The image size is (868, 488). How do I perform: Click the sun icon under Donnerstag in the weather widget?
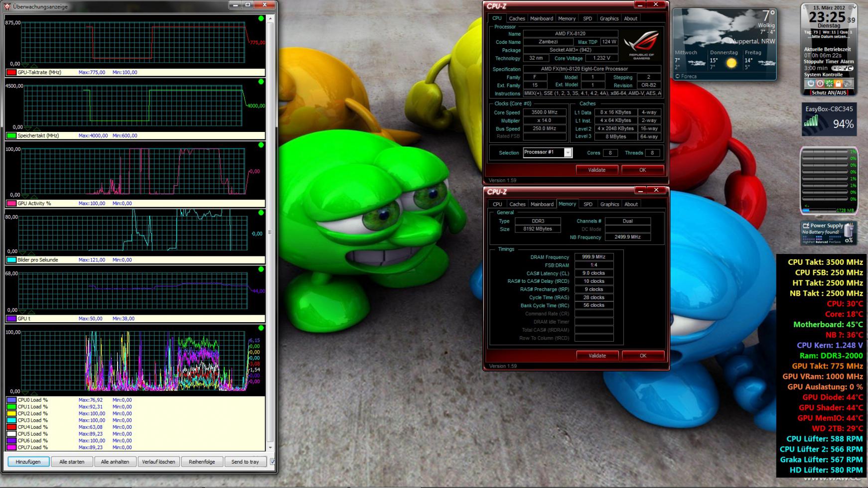point(731,63)
